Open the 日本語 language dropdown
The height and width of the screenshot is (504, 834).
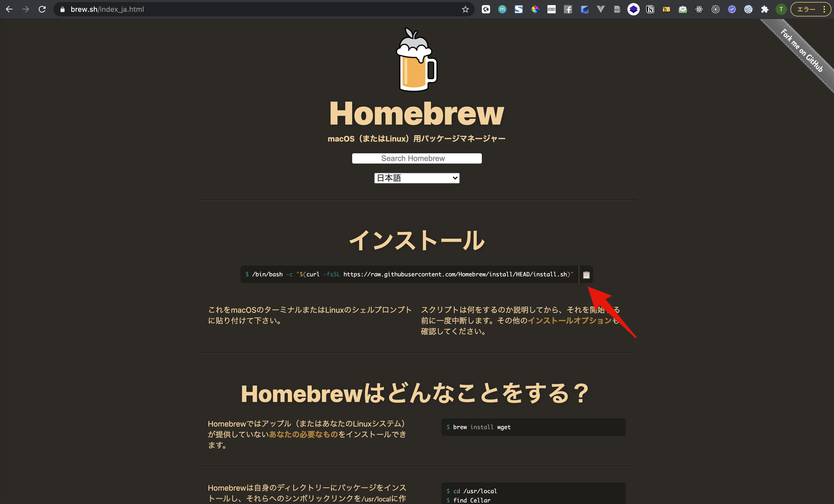(417, 178)
